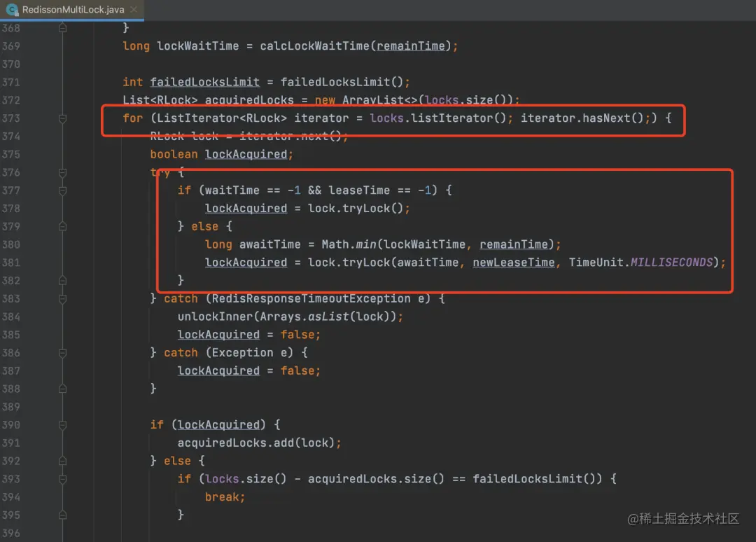Click the waitTime == -1 condition
The image size is (756, 542).
253,190
